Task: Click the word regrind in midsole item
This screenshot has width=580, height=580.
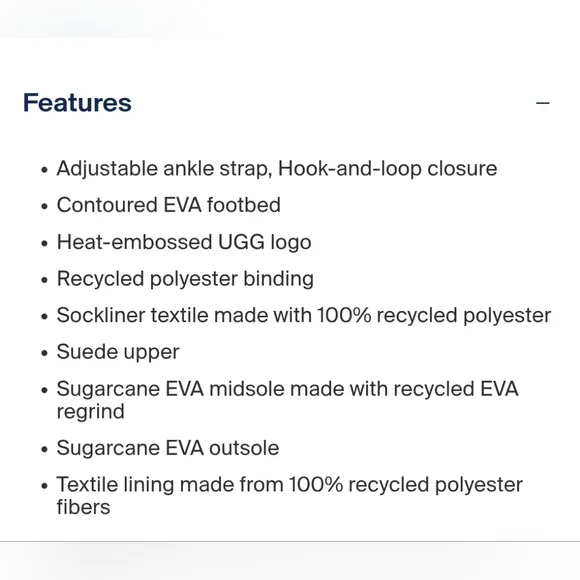Action: tap(91, 412)
